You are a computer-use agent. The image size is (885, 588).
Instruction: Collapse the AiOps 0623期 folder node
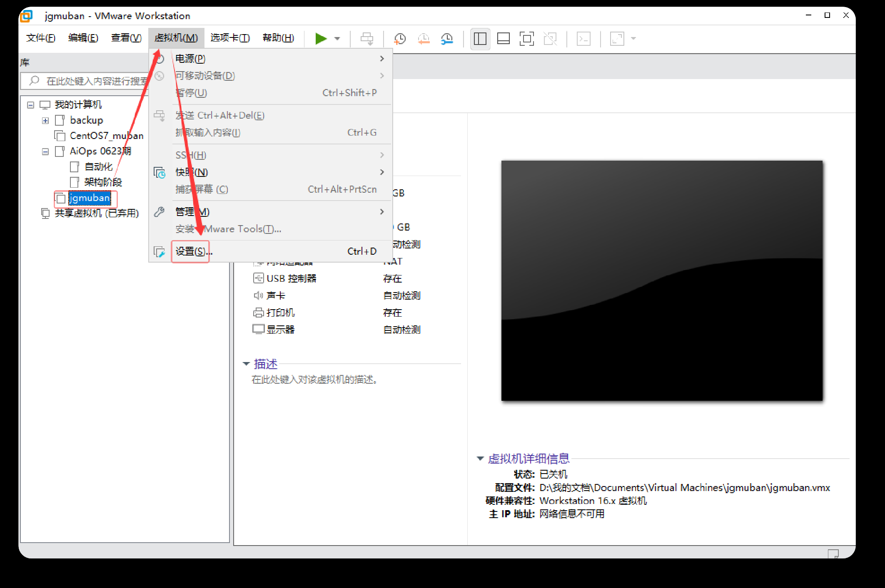pyautogui.click(x=45, y=151)
